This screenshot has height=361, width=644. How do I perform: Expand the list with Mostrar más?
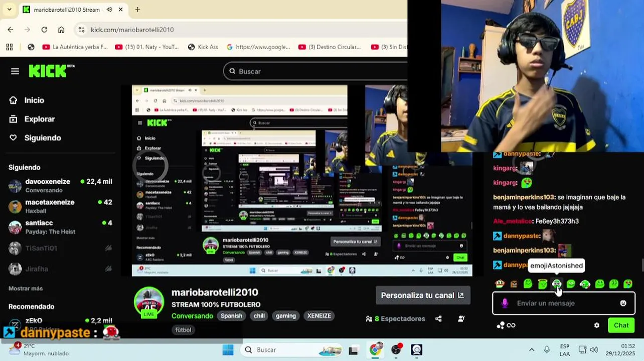point(26,288)
